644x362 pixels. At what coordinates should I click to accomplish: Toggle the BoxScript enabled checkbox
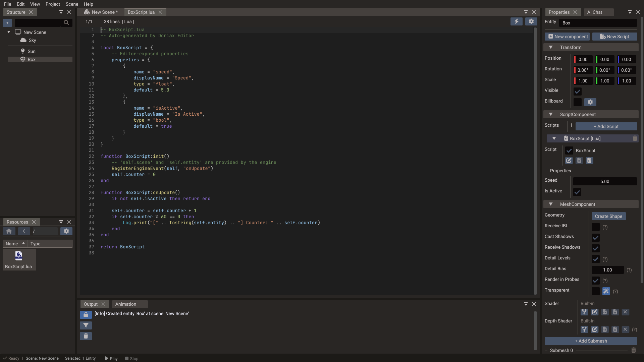pyautogui.click(x=569, y=150)
